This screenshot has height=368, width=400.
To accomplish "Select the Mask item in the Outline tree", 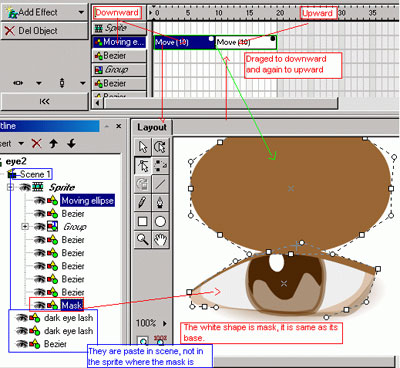I will coord(72,305).
